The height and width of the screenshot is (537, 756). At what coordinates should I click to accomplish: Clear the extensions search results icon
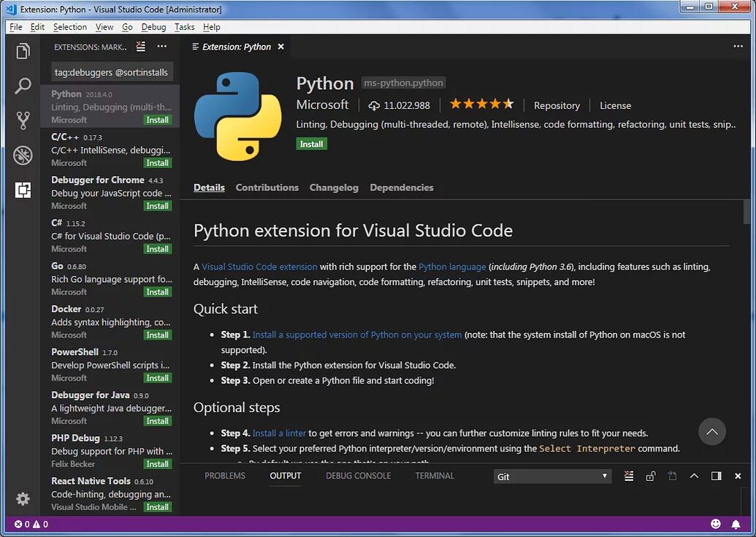pos(141,47)
